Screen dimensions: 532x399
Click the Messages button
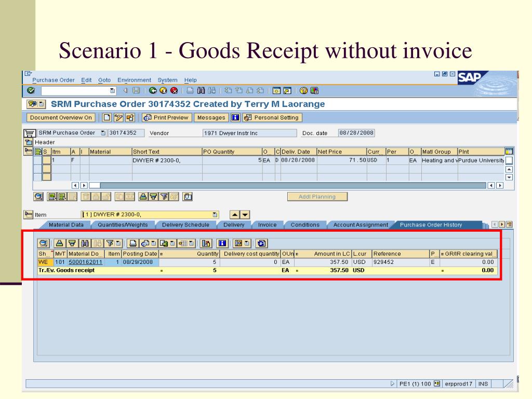211,117
